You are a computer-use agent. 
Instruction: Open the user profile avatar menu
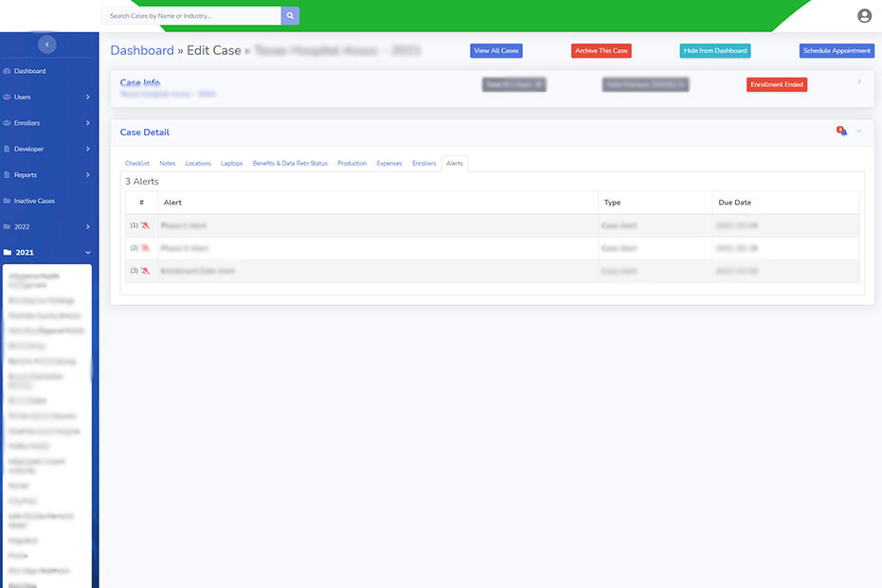coord(864,16)
